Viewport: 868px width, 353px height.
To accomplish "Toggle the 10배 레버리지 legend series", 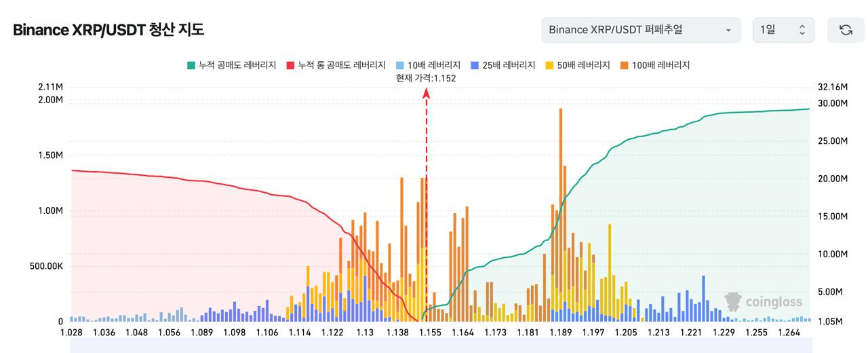I will tap(427, 65).
